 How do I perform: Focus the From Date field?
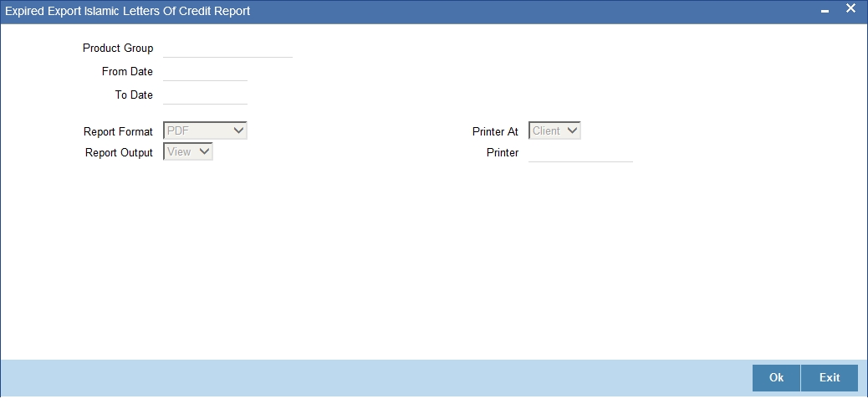[206, 72]
